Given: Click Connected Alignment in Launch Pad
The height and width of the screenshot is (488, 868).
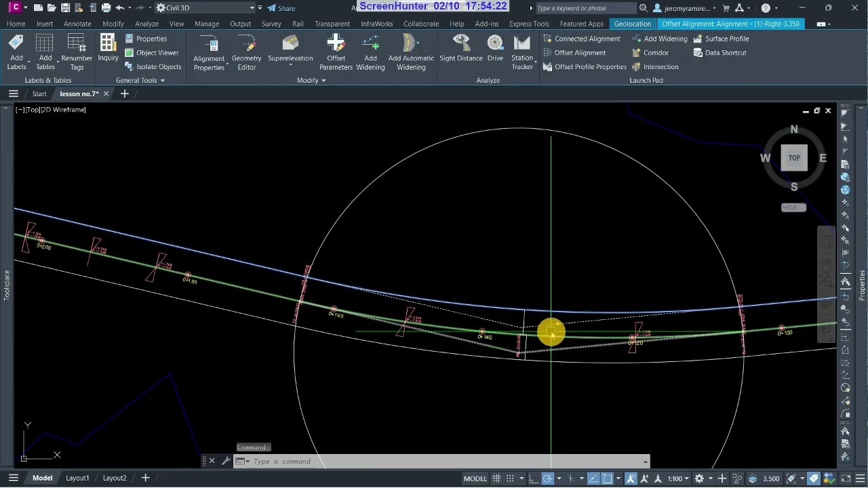Looking at the screenshot, I should click(581, 39).
